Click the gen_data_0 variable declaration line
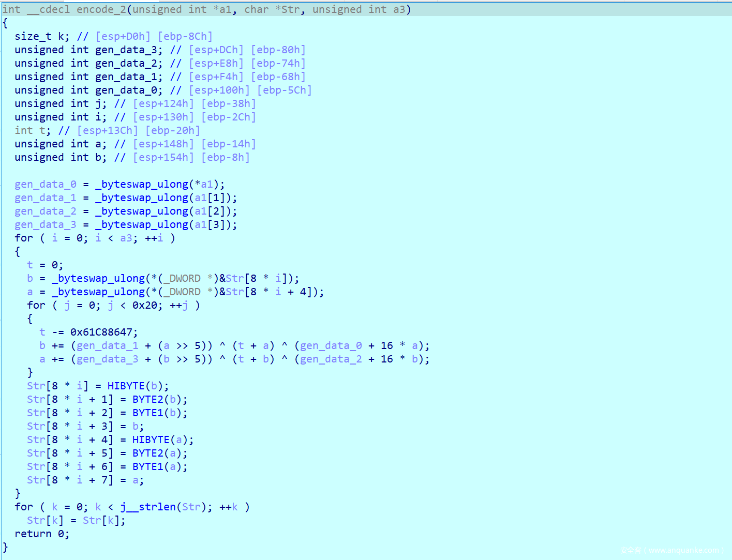The height and width of the screenshot is (560, 732). [88, 90]
